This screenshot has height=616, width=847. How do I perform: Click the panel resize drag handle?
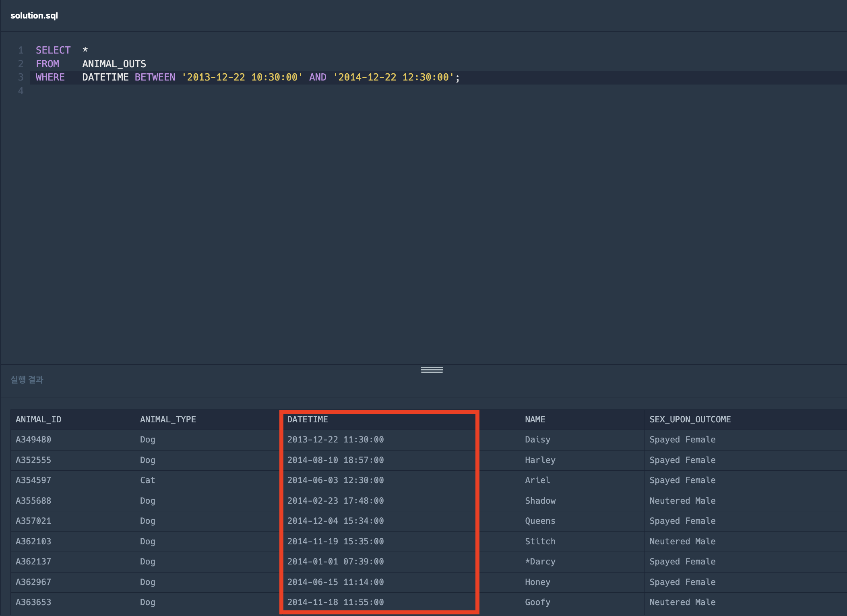(432, 370)
